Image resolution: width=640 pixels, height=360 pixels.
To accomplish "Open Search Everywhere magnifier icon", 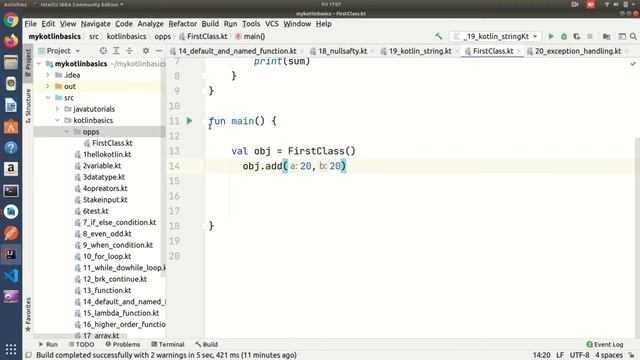I will pyautogui.click(x=633, y=36).
